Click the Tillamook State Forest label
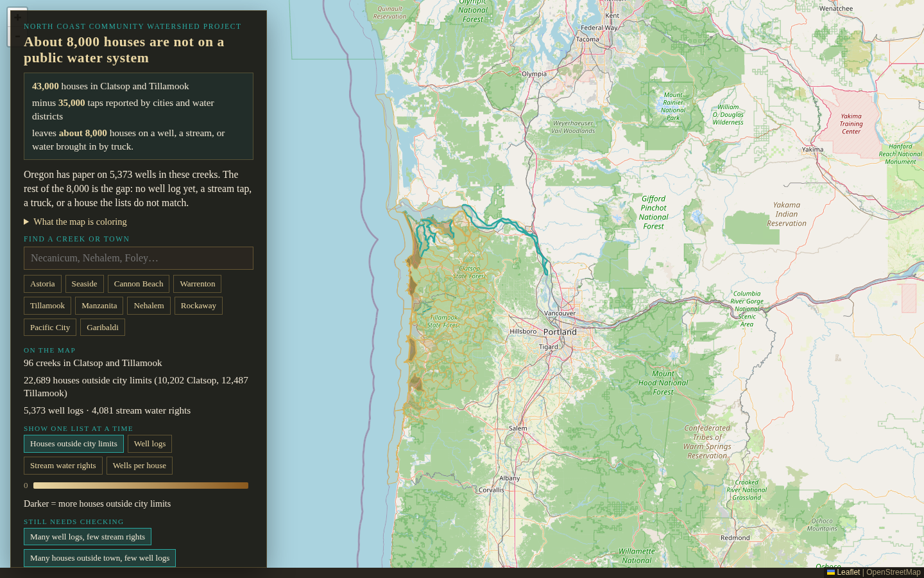Viewport: 924px width, 578px height. (443, 321)
